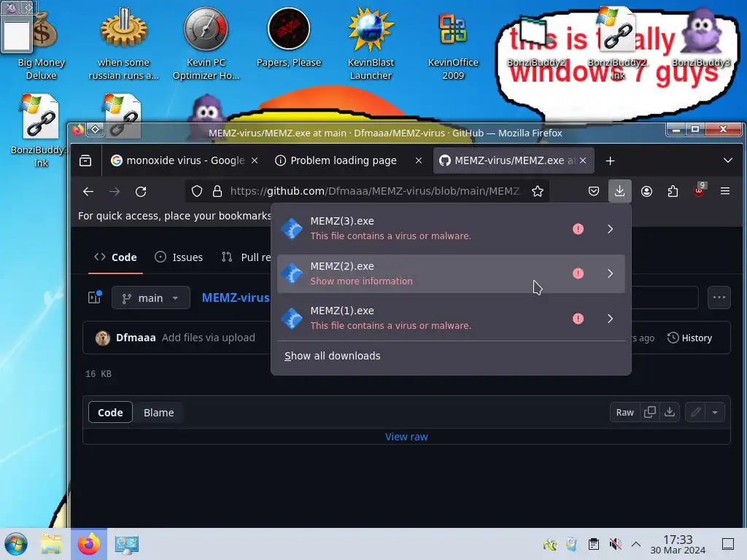Screen dimensions: 747x560
Task: Click the uBlock Origin extension icon
Action: [699, 190]
